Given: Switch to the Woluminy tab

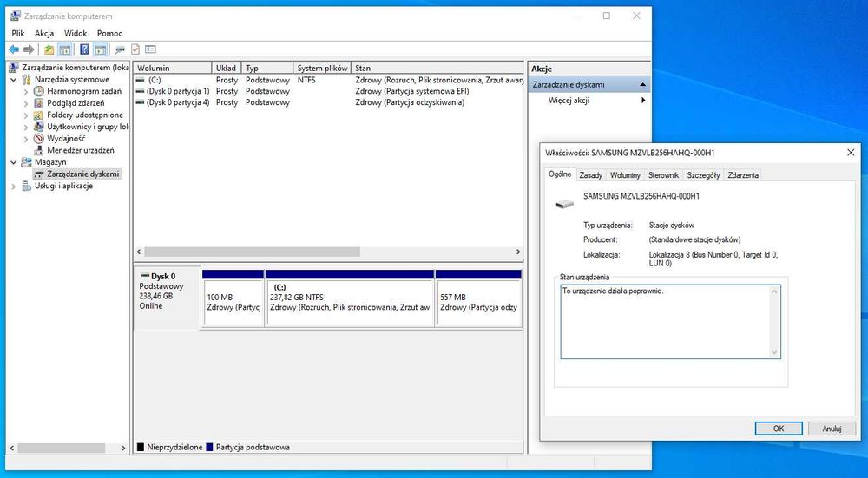Looking at the screenshot, I should 625,175.
